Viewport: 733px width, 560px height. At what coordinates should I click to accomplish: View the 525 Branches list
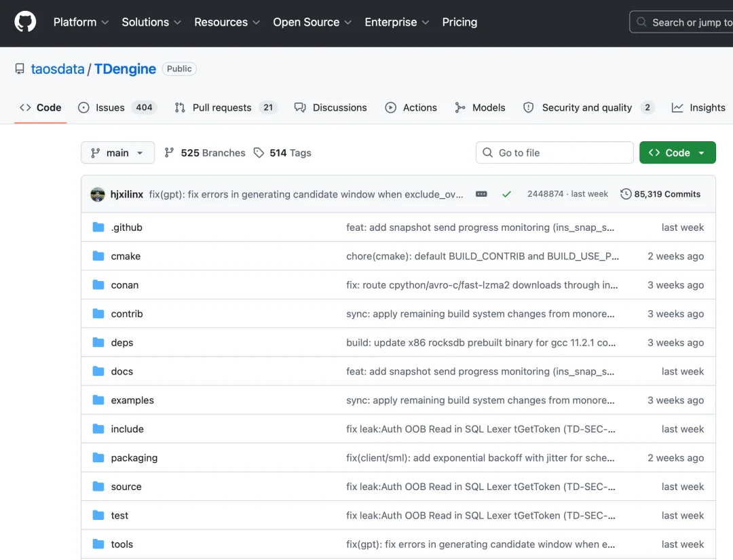pos(205,153)
